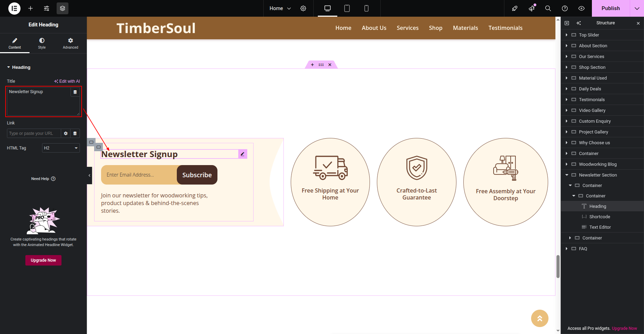Expand Publish options arrow
Screen dimensions: 644x334
(637, 8)
